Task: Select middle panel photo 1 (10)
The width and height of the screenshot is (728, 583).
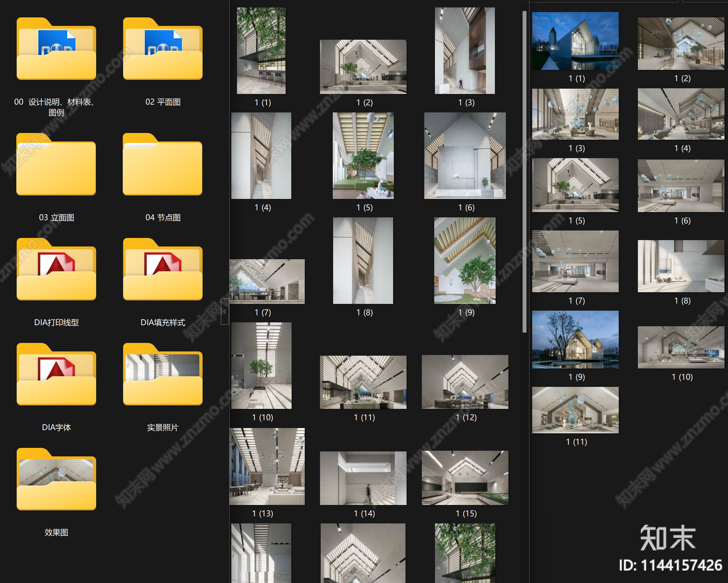Action: (261, 365)
